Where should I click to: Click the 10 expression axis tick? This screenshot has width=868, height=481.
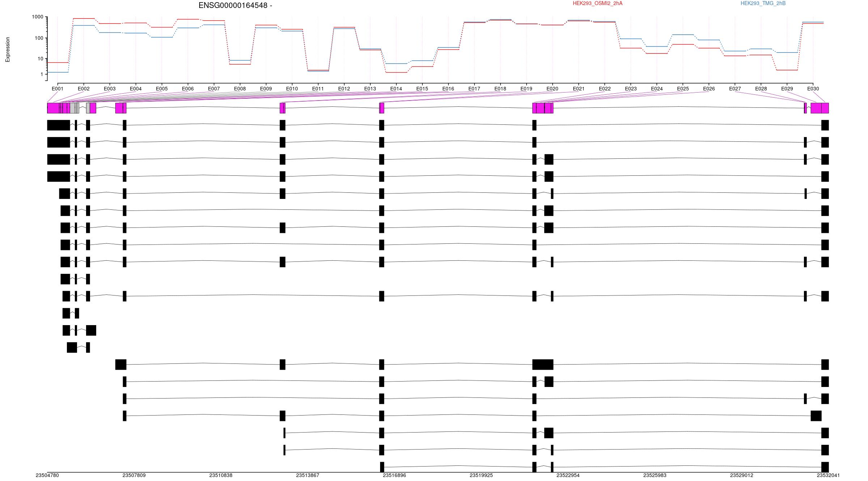41,59
